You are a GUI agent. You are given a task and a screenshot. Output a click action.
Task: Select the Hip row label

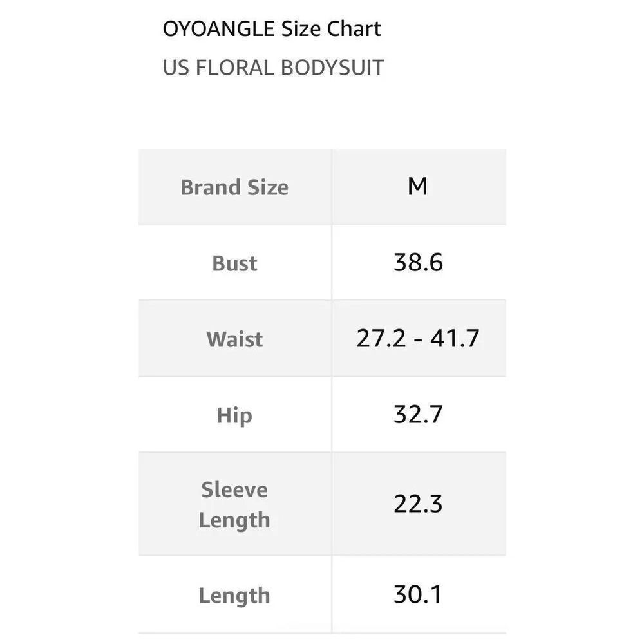234,415
